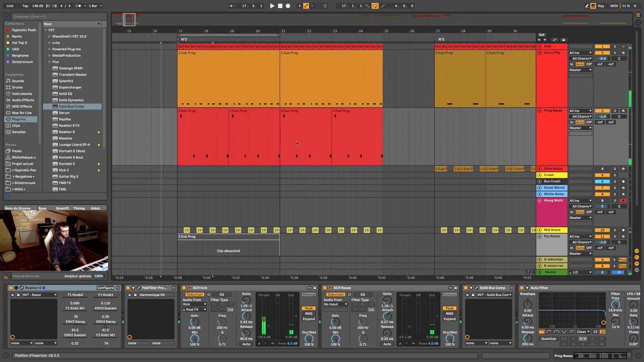Image resolution: width=644 pixels, height=362 pixels.
Task: Open the Groove tab label Base
Action: tap(42, 208)
